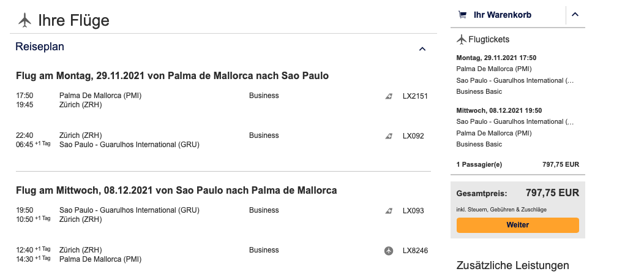The image size is (644, 274).
Task: Select flight number LX093
Action: click(413, 211)
